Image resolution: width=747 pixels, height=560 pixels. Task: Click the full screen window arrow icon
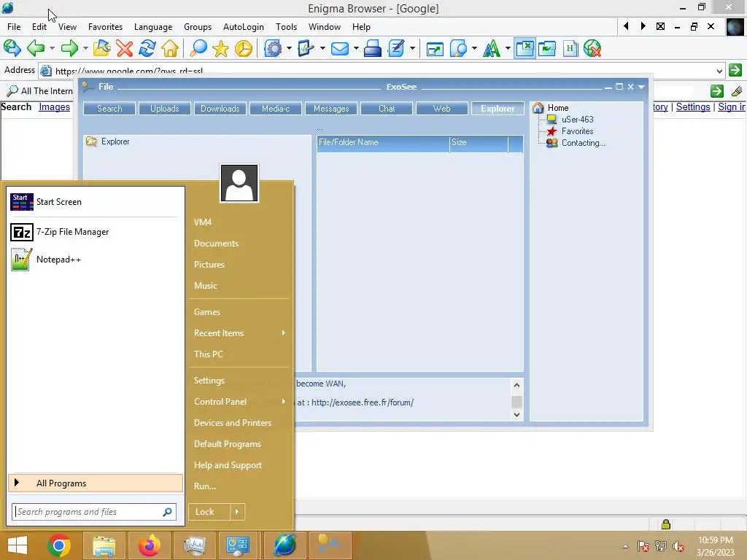coord(435,48)
